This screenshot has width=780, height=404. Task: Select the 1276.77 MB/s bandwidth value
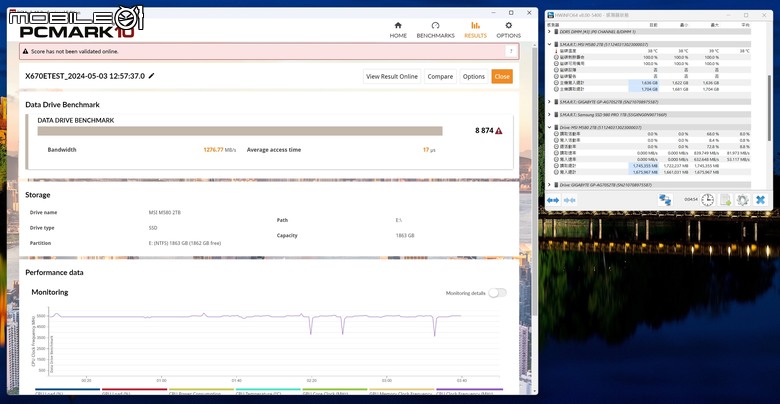coord(219,150)
